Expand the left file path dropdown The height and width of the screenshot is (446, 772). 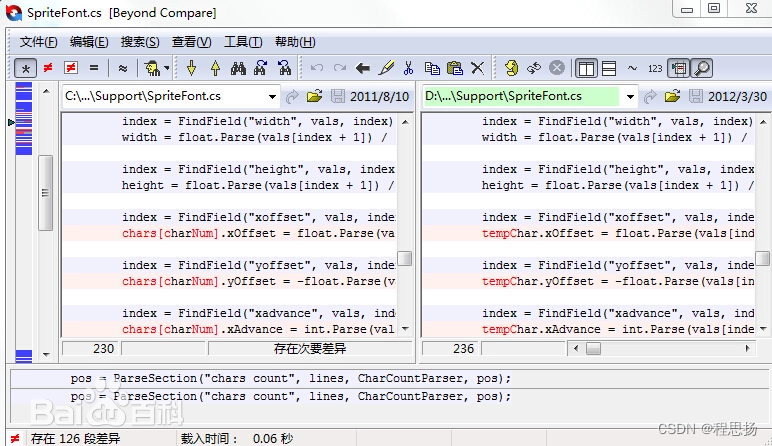272,96
